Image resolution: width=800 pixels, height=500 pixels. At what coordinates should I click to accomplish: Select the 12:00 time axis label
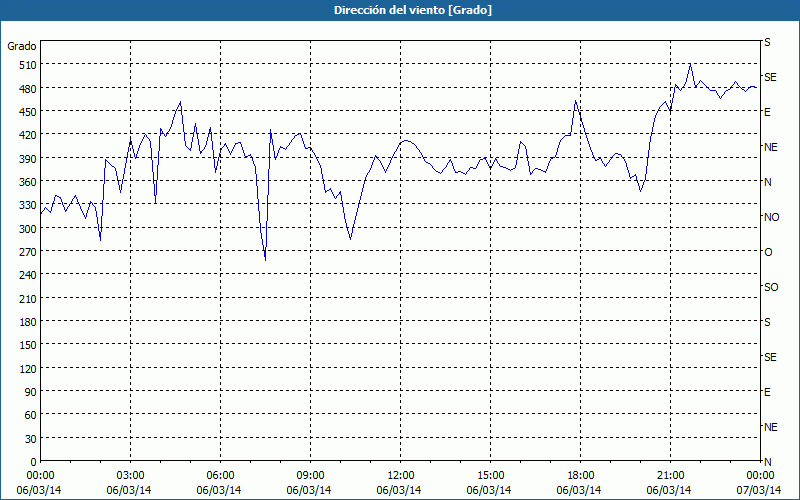pyautogui.click(x=401, y=476)
